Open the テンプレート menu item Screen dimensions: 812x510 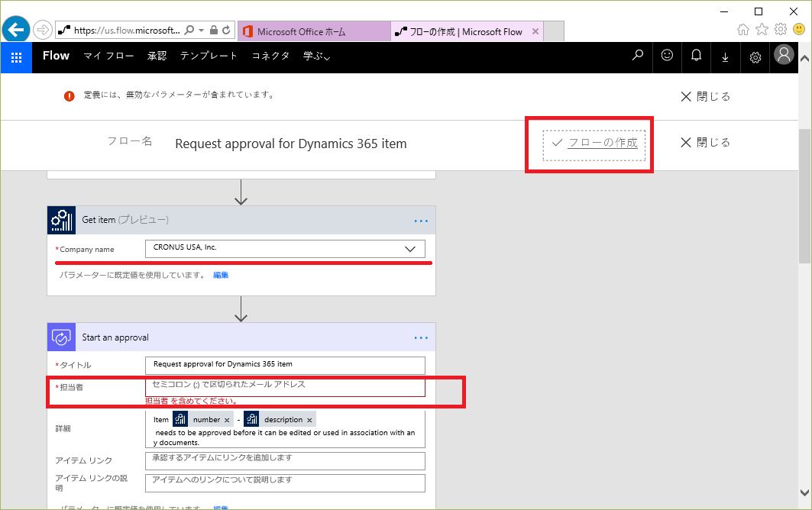pos(209,56)
